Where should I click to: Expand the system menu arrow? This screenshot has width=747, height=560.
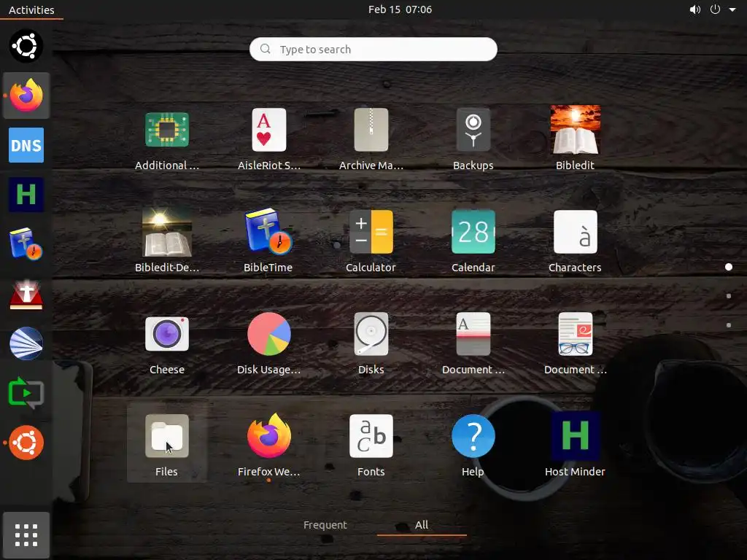click(732, 9)
